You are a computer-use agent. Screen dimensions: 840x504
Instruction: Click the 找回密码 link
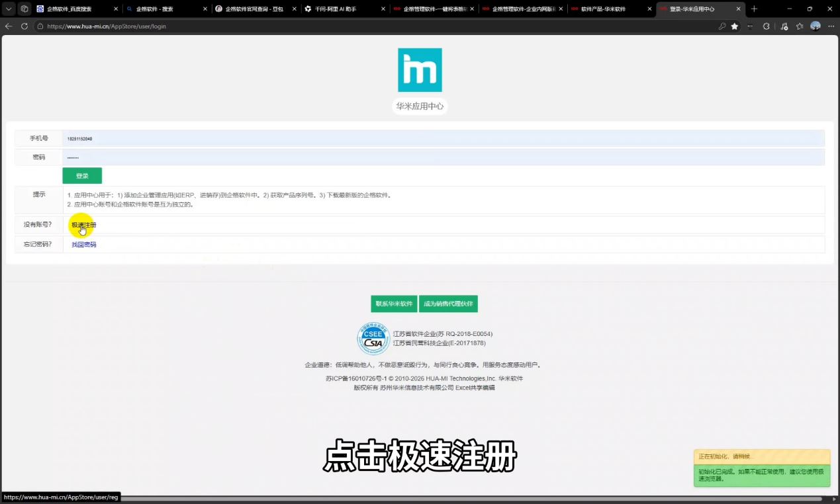(x=84, y=245)
